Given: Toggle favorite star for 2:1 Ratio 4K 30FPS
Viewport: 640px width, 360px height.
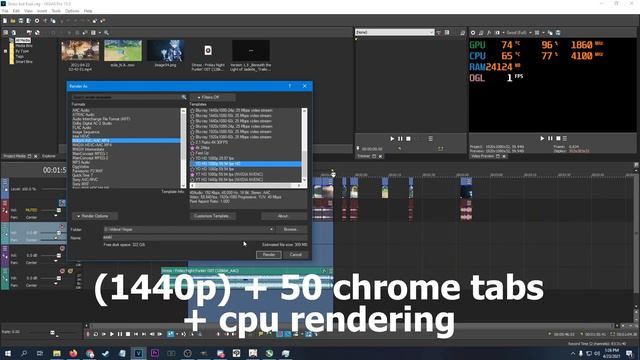Looking at the screenshot, I should click(x=192, y=142).
